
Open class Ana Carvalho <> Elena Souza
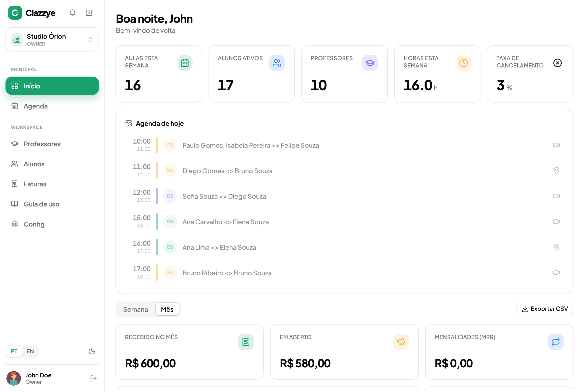tap(344, 222)
